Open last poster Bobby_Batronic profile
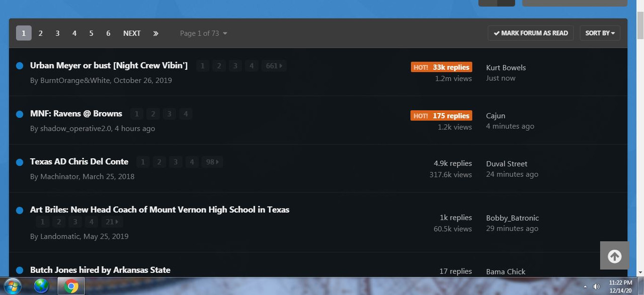Image resolution: width=644 pixels, height=295 pixels. click(x=512, y=218)
